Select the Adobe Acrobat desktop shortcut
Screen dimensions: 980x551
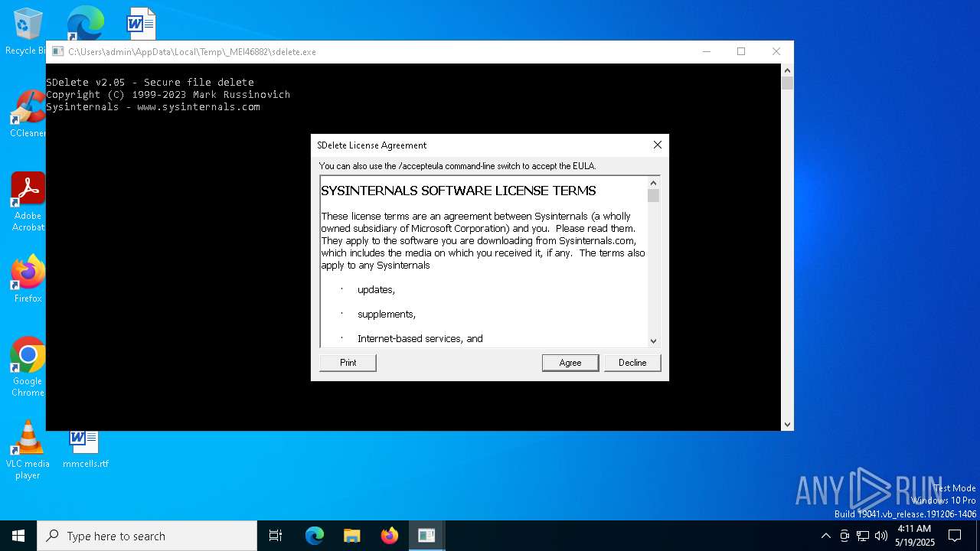(28, 202)
